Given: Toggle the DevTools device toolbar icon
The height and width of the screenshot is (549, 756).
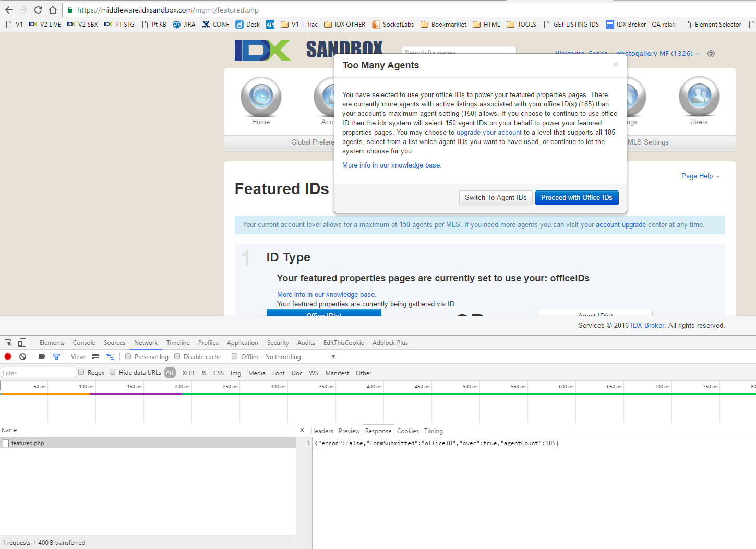Looking at the screenshot, I should [x=22, y=343].
